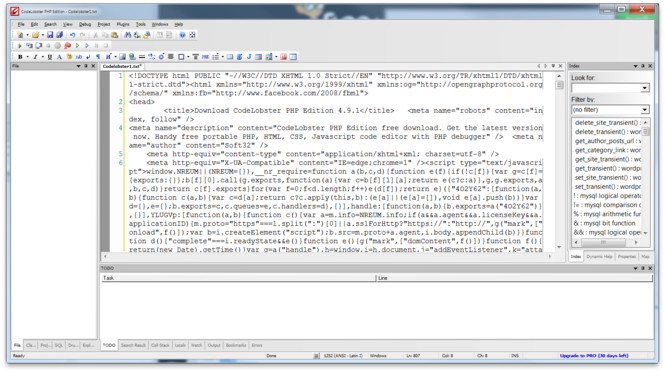
Task: Click the 1252 ANSI encoding status entry
Action: point(343,355)
